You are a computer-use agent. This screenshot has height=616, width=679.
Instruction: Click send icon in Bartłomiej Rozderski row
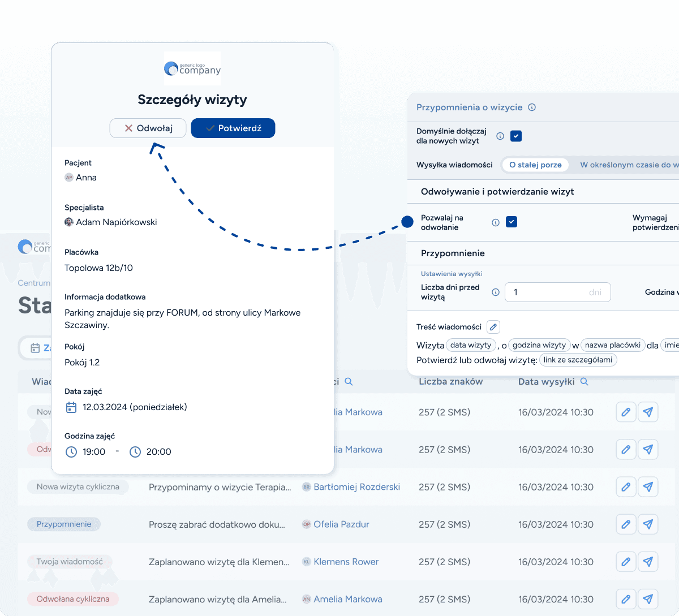click(x=648, y=487)
